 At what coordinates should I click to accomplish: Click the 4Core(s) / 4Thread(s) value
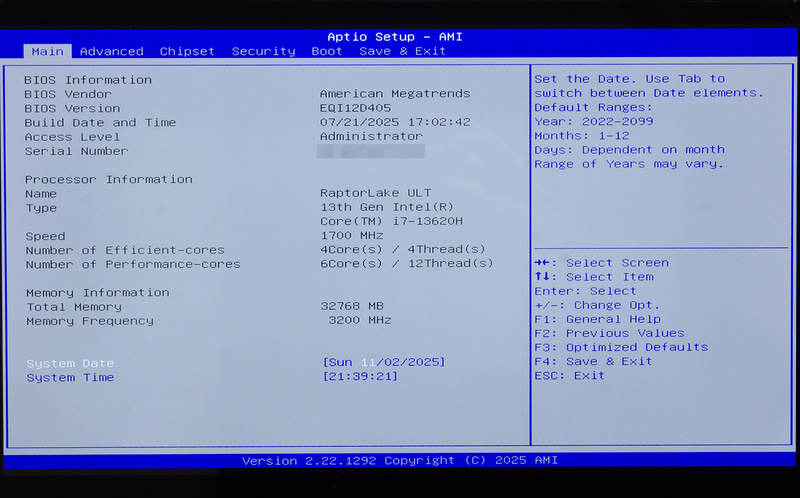click(x=403, y=250)
